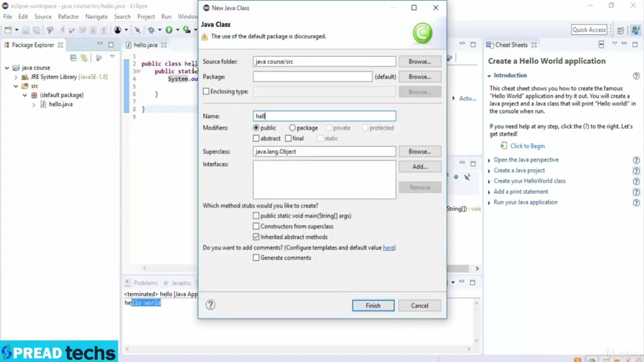The width and height of the screenshot is (644, 362).
Task: Check Constructors from superclass option
Action: (256, 226)
